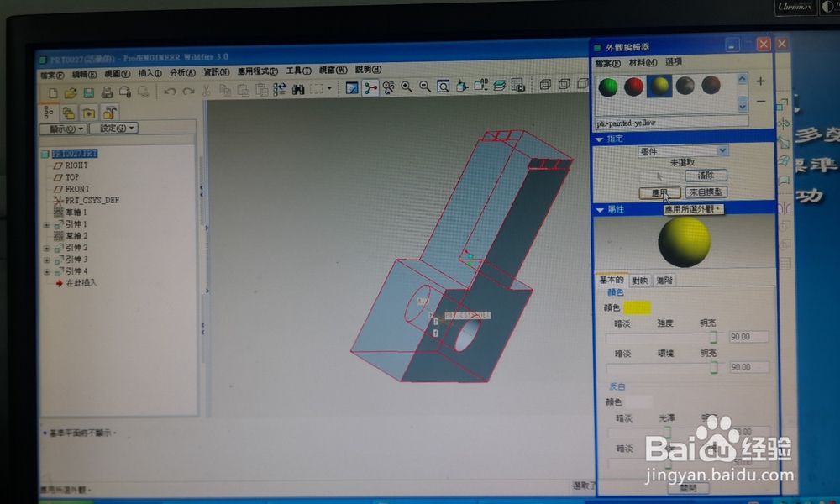
Task: Open the 工具 menu
Action: pos(298,71)
